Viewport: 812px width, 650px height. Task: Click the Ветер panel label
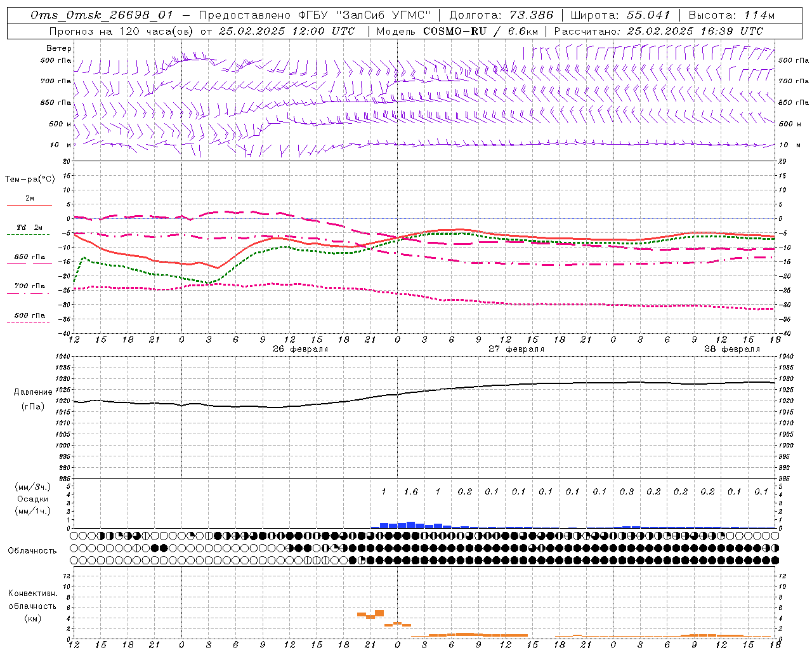point(59,48)
